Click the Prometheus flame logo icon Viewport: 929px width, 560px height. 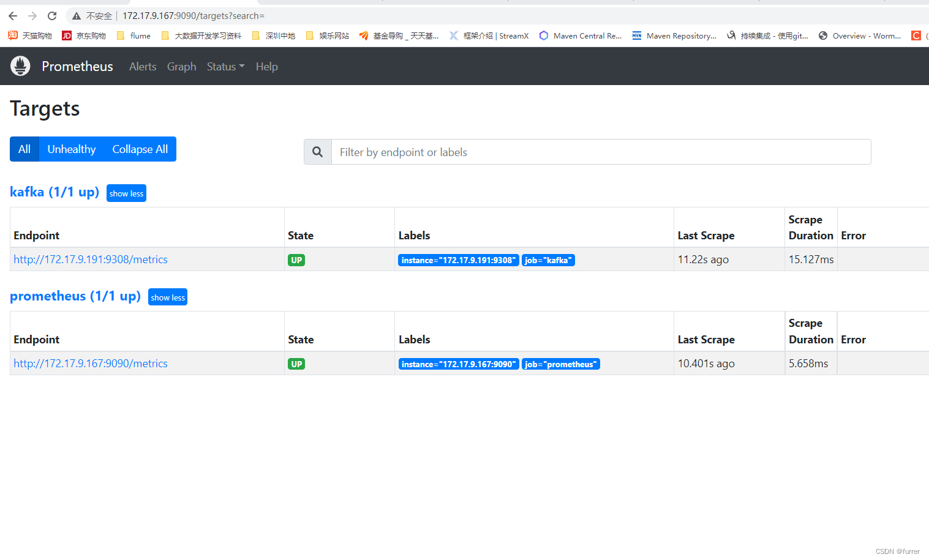point(20,66)
